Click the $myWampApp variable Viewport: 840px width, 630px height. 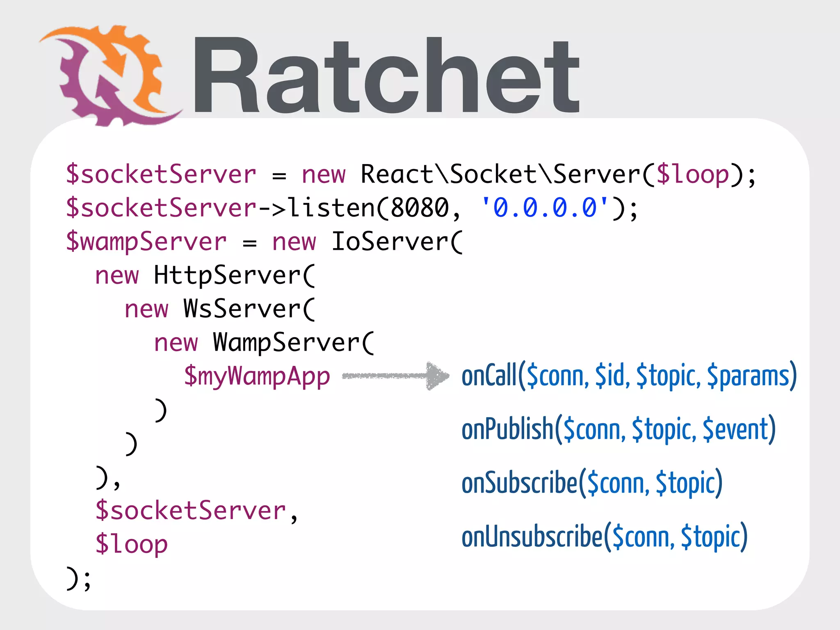pos(257,376)
